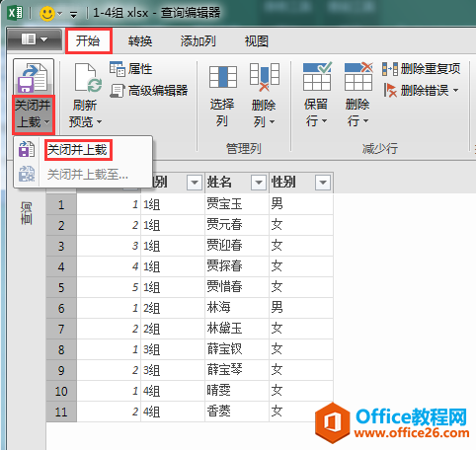Click the 1组 cell in 贾元春 row
Screen dimensions: 476x450
click(173, 225)
